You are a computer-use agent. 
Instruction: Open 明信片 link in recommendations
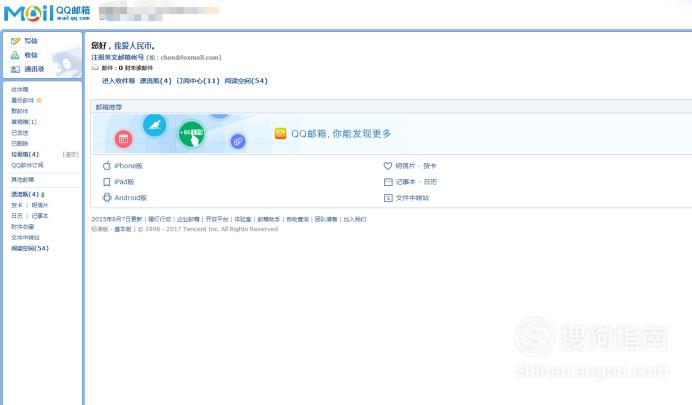point(405,166)
